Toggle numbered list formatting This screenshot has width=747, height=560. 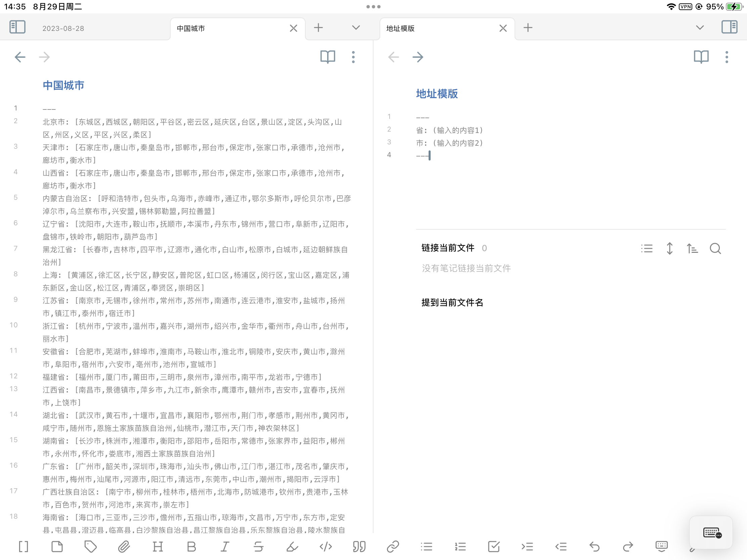[460, 547]
